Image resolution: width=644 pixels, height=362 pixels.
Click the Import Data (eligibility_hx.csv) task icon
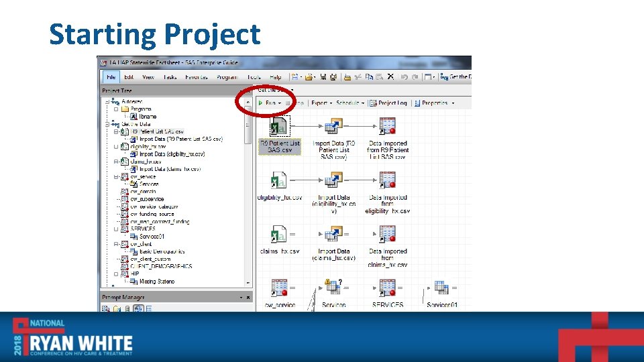tap(333, 180)
